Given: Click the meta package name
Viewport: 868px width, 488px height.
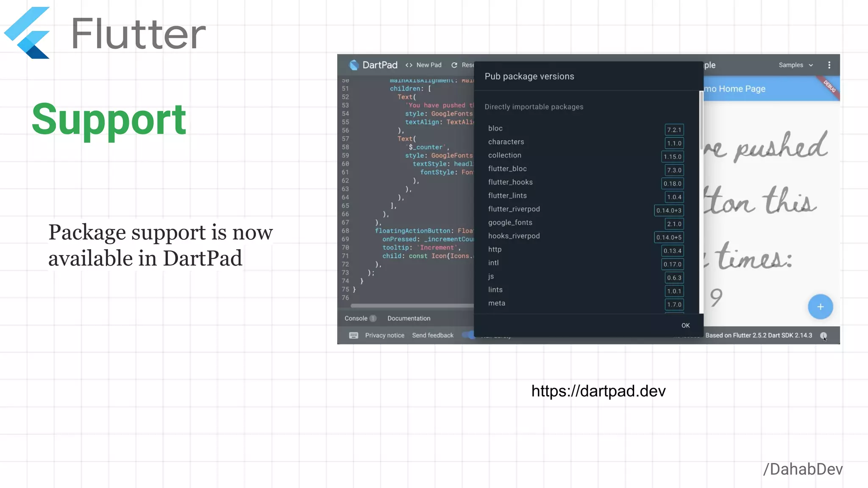Looking at the screenshot, I should click(496, 303).
